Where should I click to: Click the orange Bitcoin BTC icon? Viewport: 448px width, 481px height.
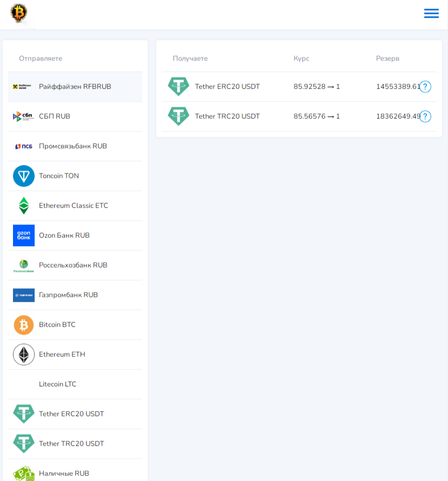point(24,325)
